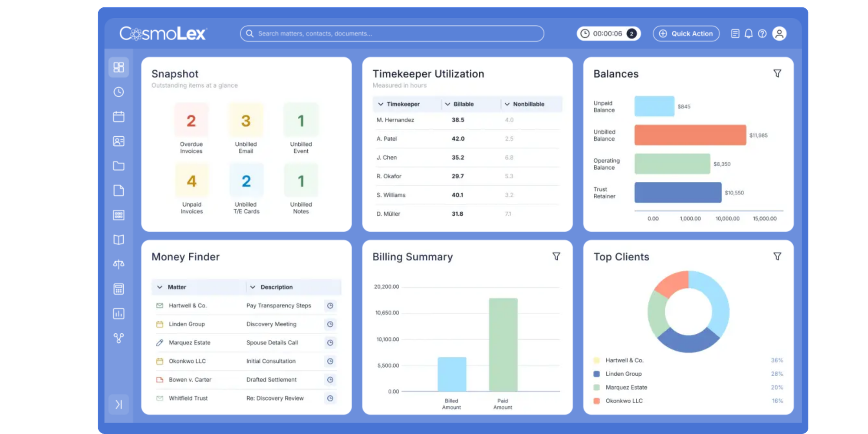The width and height of the screenshot is (868, 434).
Task: Filter the Balances panel
Action: click(777, 73)
